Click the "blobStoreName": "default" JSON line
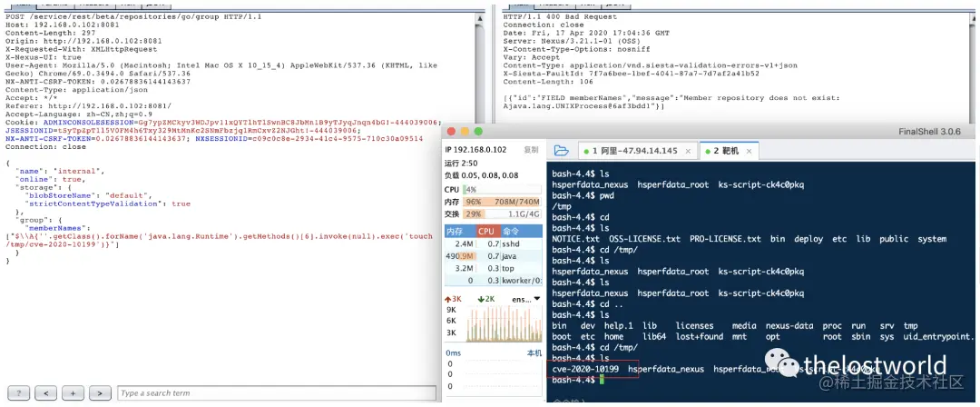980x407 pixels. pyautogui.click(x=88, y=195)
